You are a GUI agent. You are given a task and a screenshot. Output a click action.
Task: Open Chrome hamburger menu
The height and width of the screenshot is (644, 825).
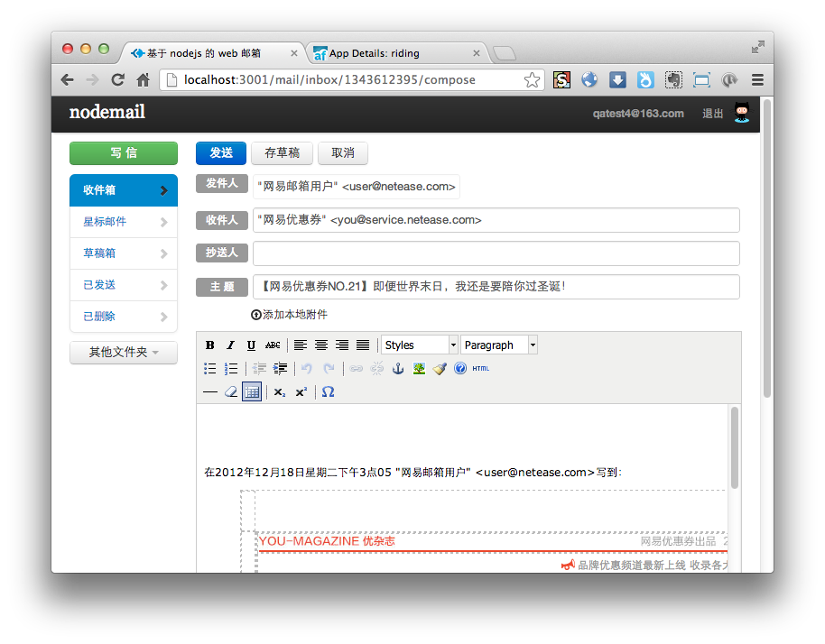757,80
